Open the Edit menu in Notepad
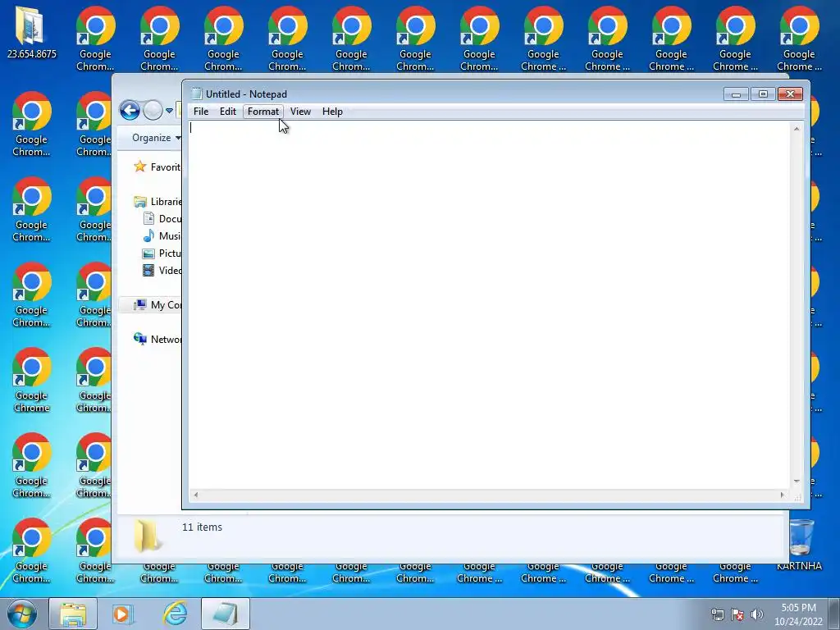The width and height of the screenshot is (840, 630). click(x=228, y=112)
